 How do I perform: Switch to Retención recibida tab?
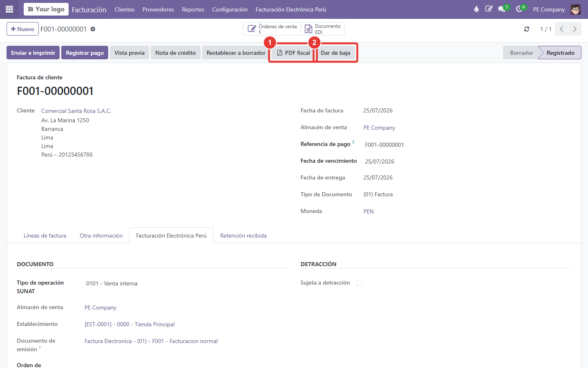point(243,236)
